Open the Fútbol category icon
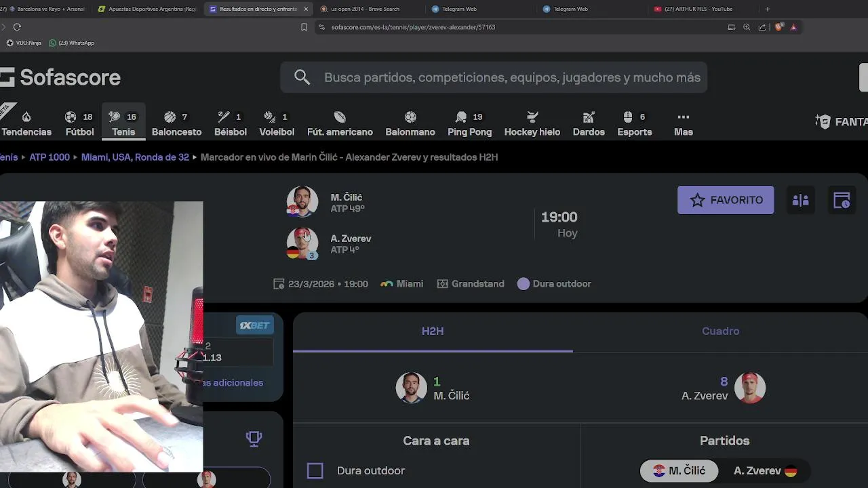Viewport: 868px width, 488px height. [71, 117]
